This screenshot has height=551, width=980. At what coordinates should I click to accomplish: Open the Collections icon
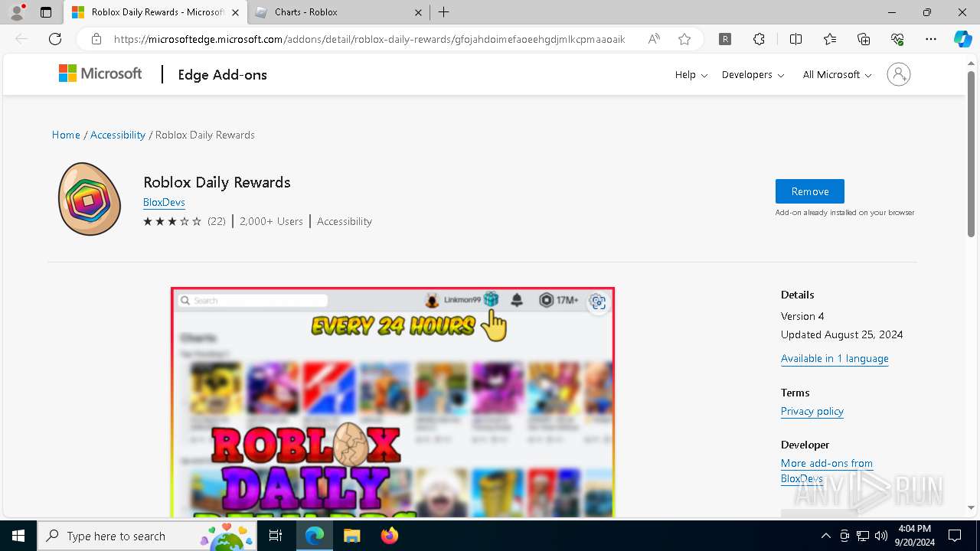[x=864, y=39]
